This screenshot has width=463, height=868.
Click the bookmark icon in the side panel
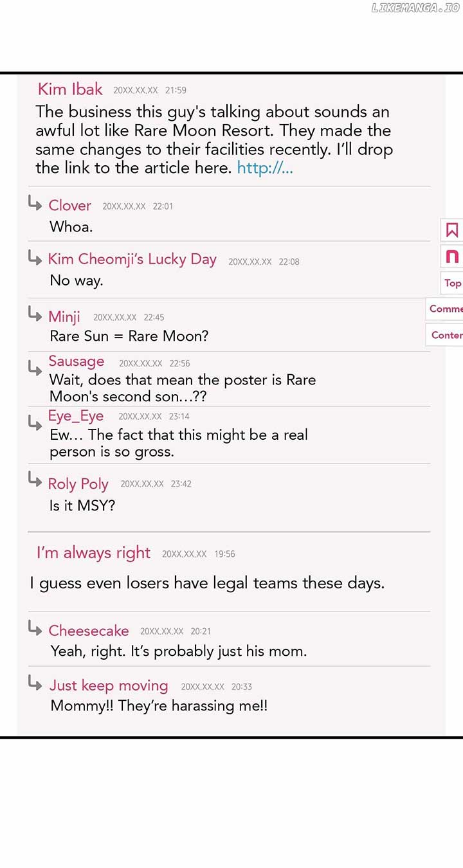pyautogui.click(x=452, y=230)
